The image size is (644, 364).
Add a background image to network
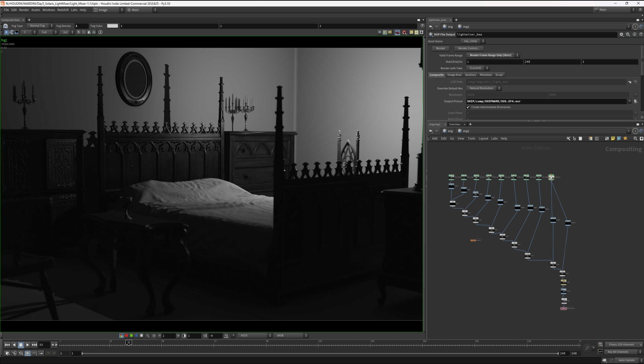(619, 138)
